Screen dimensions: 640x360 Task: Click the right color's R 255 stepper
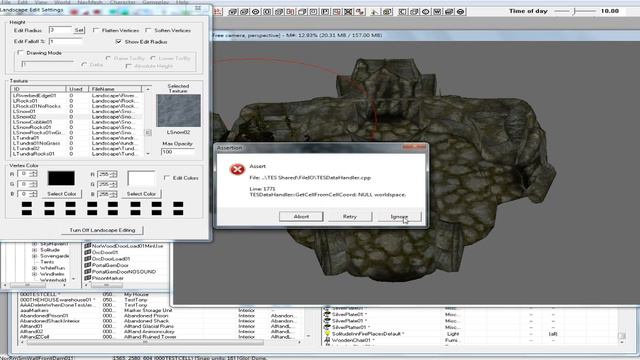tap(113, 174)
